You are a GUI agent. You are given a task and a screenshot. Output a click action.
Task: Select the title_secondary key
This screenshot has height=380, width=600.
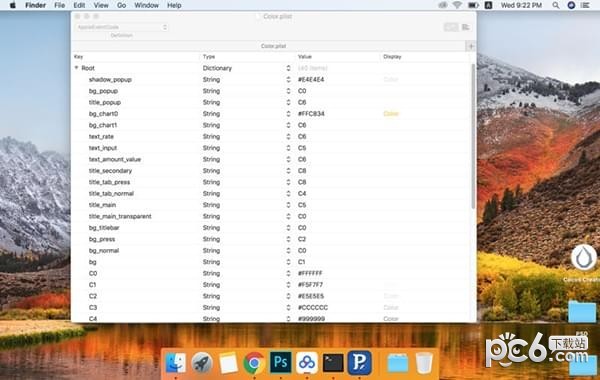tap(110, 171)
